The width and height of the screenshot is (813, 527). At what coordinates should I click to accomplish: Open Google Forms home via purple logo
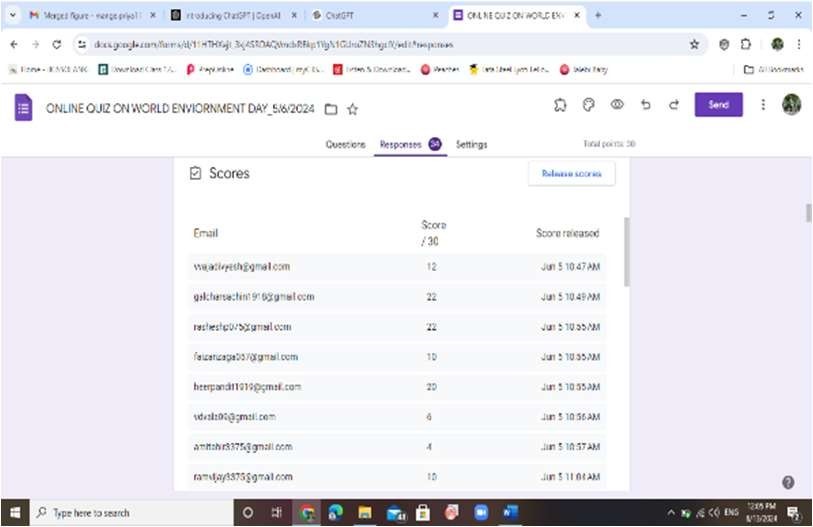(x=22, y=109)
